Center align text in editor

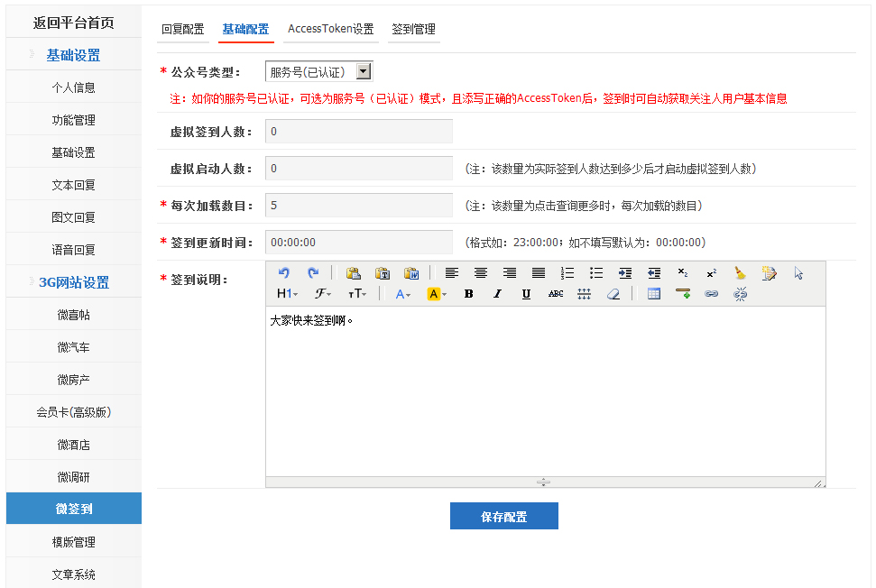tap(481, 272)
